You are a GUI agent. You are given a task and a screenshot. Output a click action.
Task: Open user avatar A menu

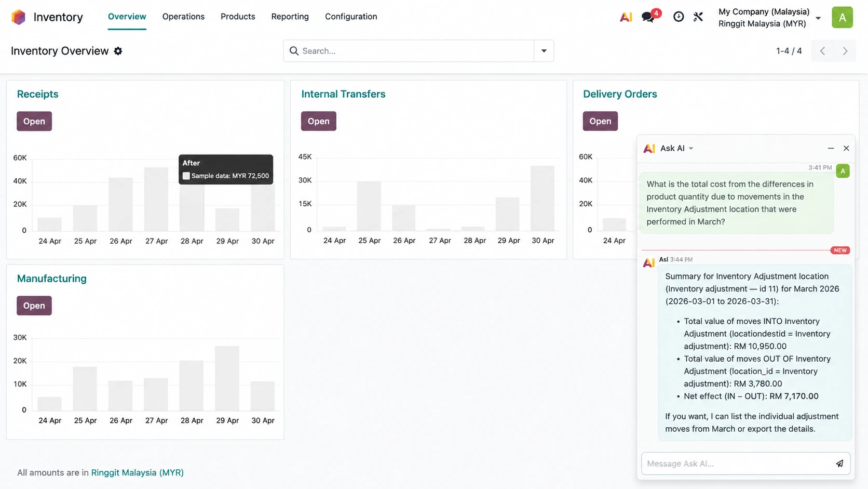click(x=842, y=17)
